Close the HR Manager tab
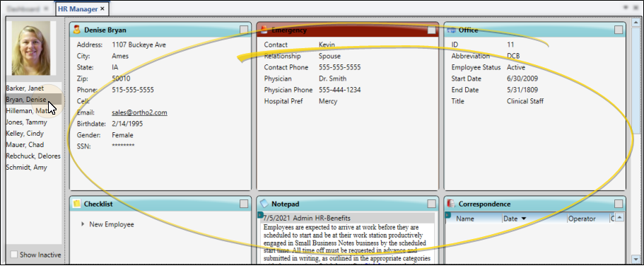The height and width of the screenshot is (273, 644). click(103, 8)
